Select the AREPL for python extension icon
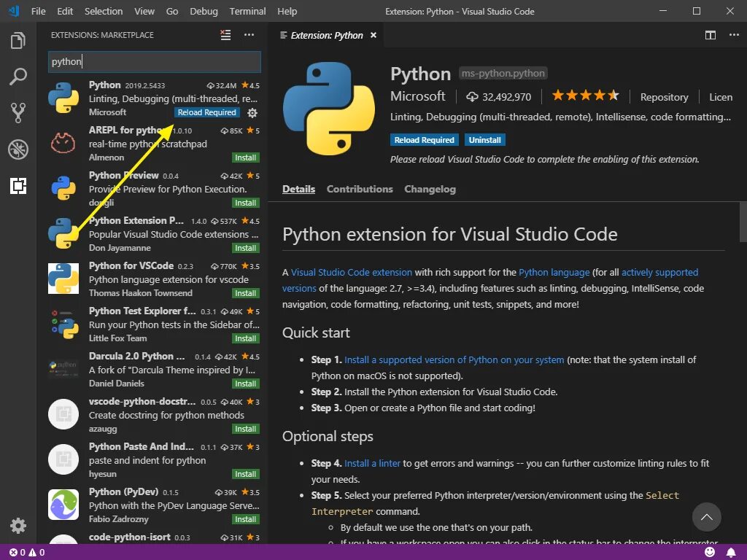This screenshot has height=560, width=747. point(63,144)
